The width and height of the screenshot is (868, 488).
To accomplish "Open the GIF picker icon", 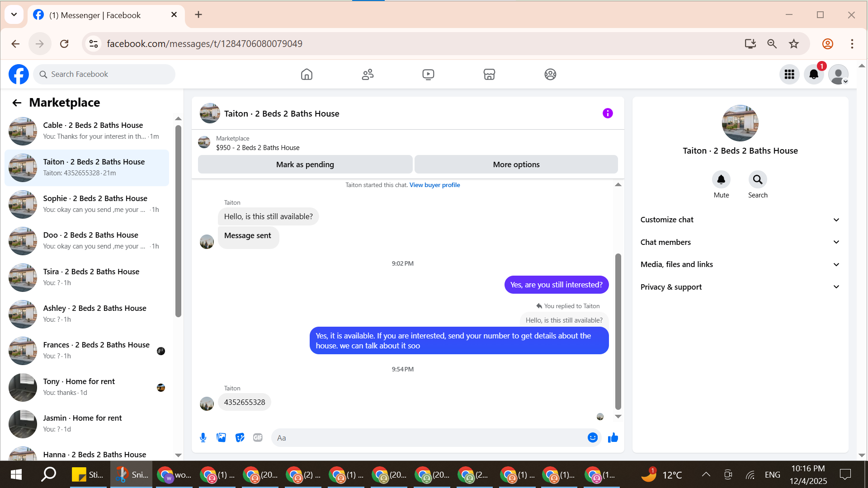I will pyautogui.click(x=258, y=437).
